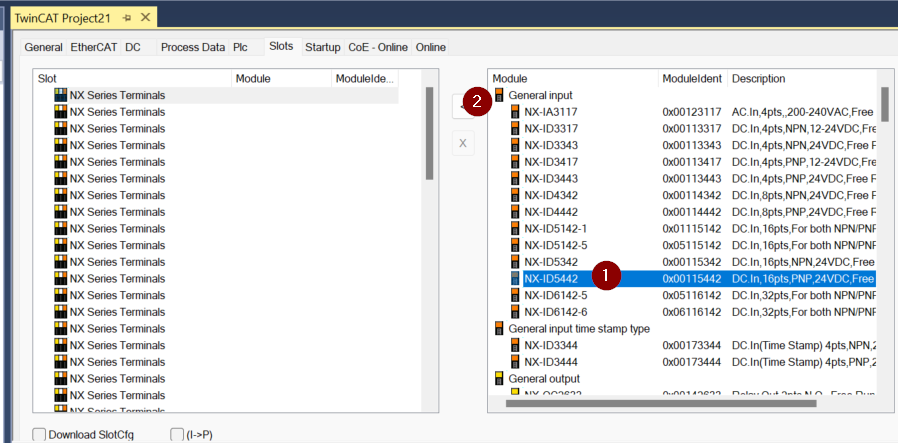Open the General tab
898x443 pixels.
(44, 48)
